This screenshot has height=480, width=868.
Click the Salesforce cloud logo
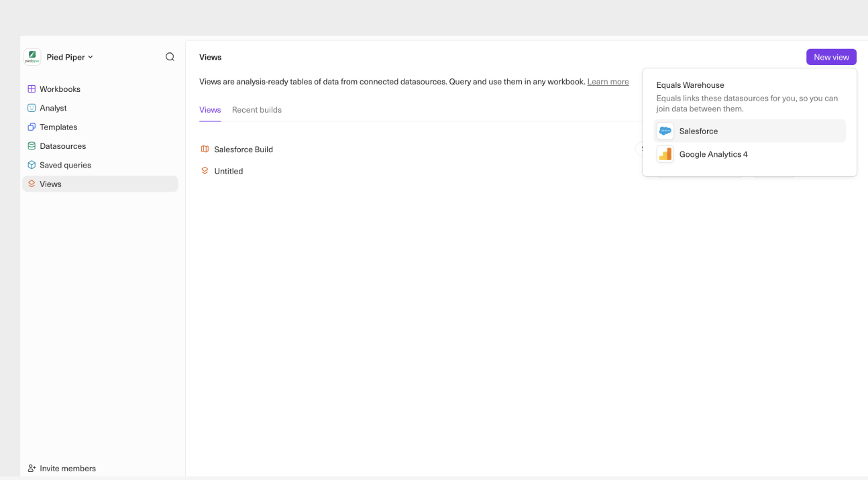point(665,131)
